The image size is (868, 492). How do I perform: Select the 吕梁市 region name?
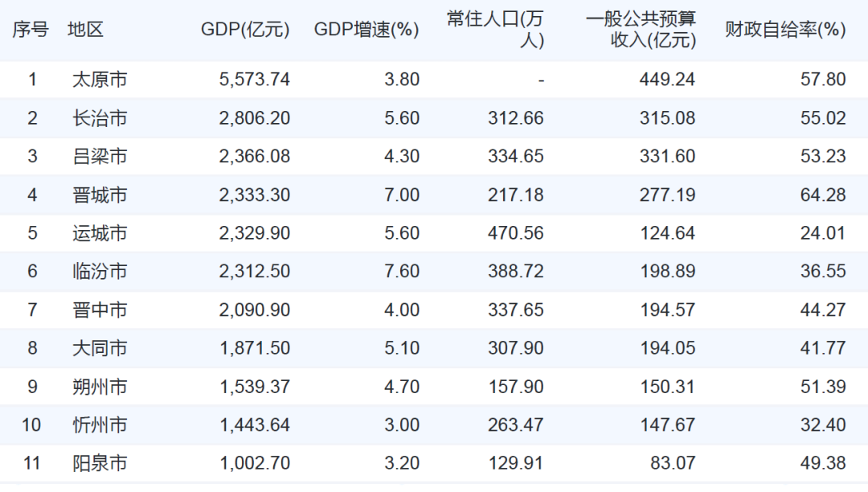pyautogui.click(x=100, y=156)
